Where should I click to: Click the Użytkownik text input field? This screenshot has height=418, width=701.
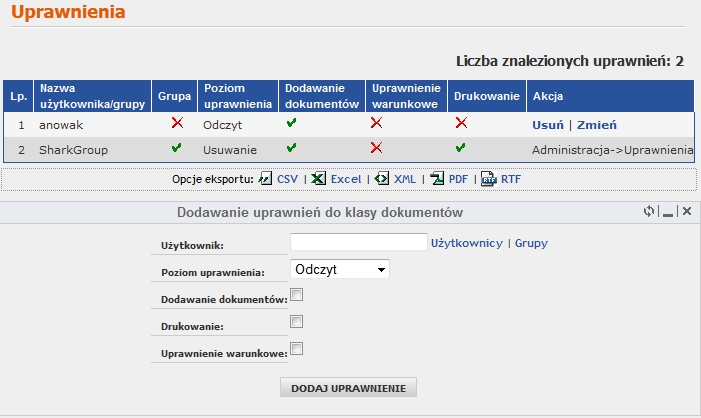pyautogui.click(x=358, y=242)
